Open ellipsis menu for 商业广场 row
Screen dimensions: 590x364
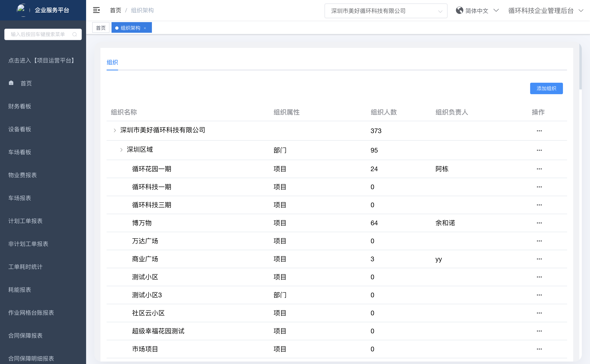(x=539, y=259)
